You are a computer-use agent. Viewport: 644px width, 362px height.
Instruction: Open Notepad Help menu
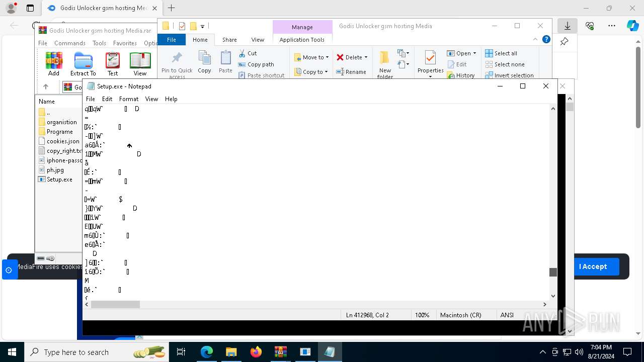pos(171,99)
